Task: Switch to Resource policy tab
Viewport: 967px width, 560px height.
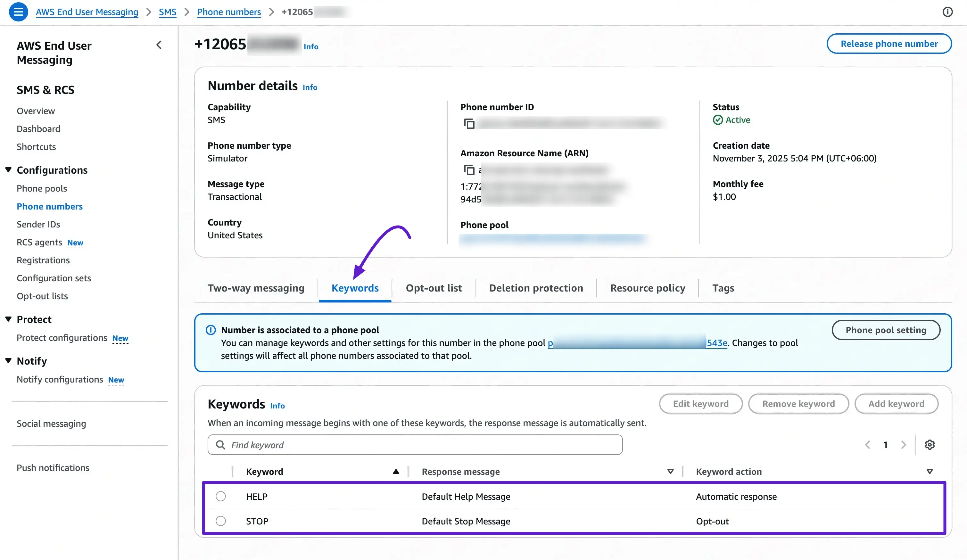Action: [647, 288]
